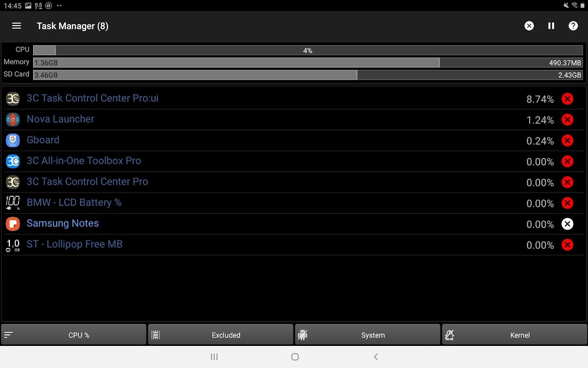Select the Gboard row name
This screenshot has width=588, height=368.
click(x=43, y=140)
